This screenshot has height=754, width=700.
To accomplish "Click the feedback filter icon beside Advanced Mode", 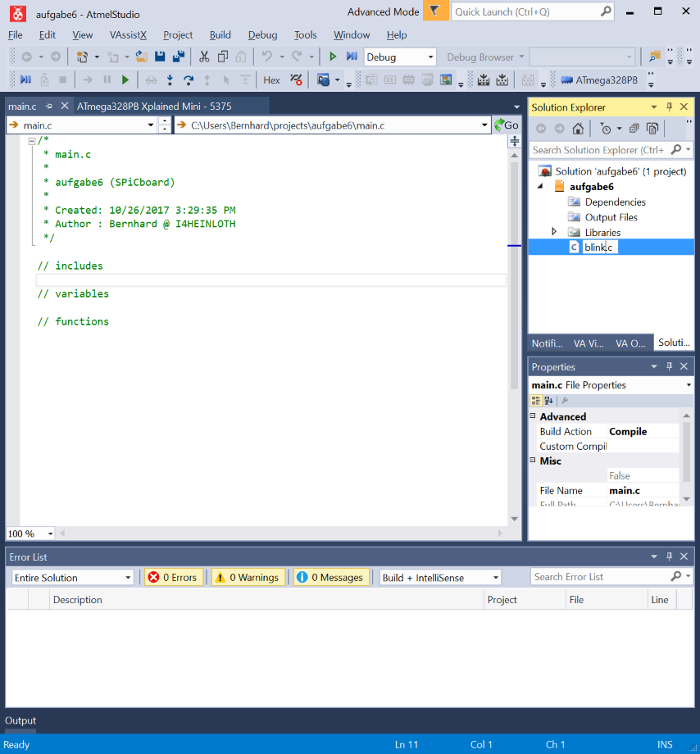I will point(434,11).
